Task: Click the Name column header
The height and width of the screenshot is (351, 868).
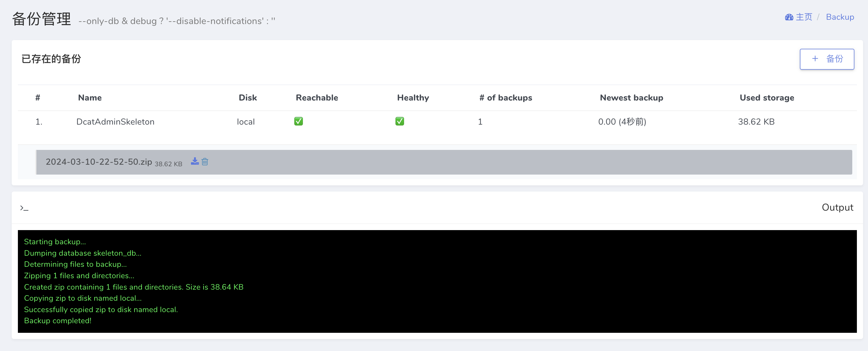Action: [x=90, y=98]
